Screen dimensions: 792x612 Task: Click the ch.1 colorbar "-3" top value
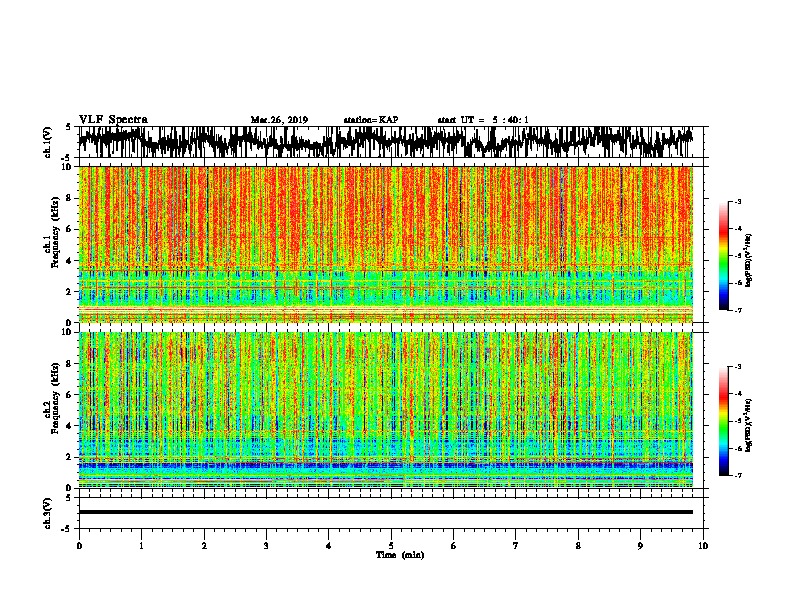point(738,201)
